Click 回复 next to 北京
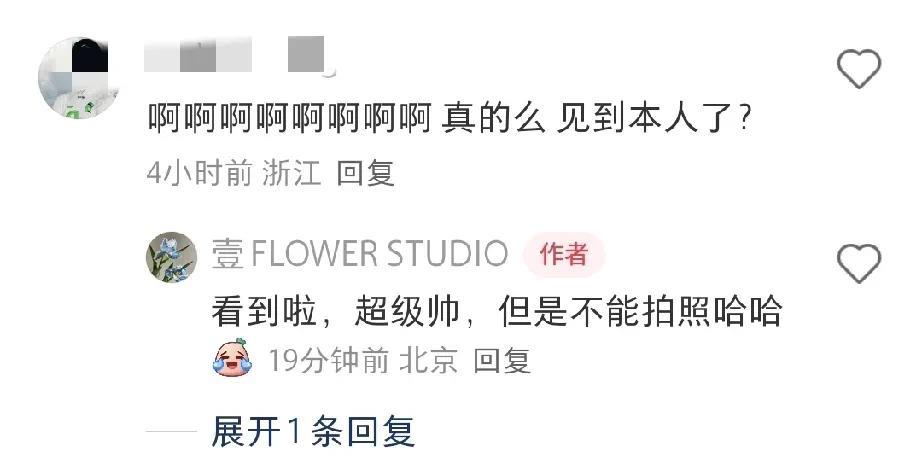This screenshot has width=908, height=457. coord(502,360)
